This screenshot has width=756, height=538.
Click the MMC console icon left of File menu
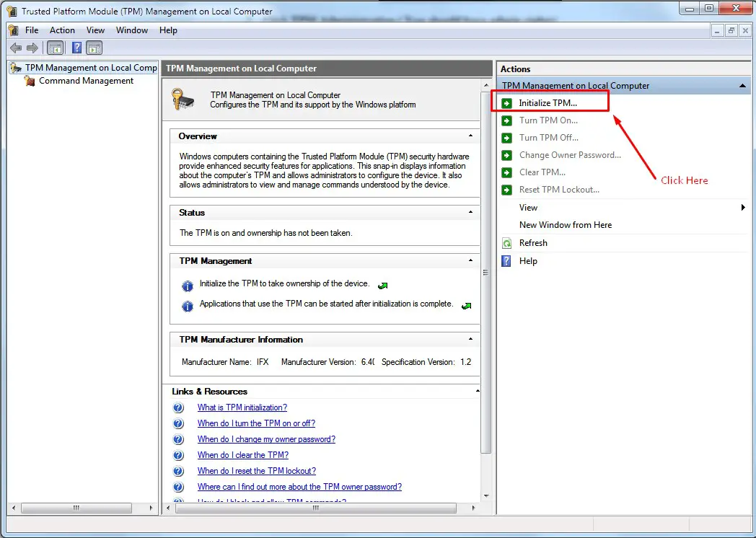(13, 30)
